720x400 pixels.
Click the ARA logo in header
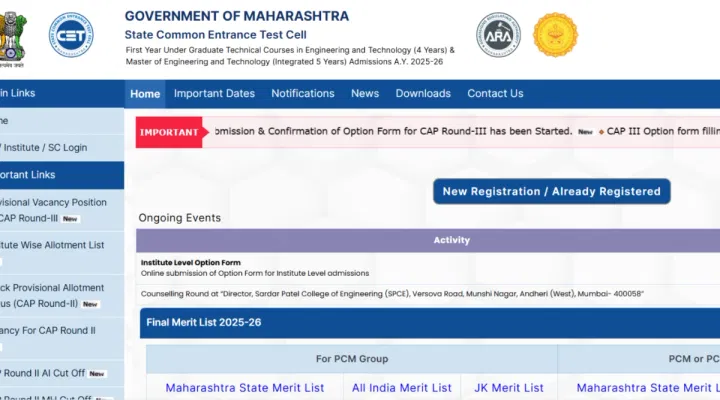click(498, 35)
